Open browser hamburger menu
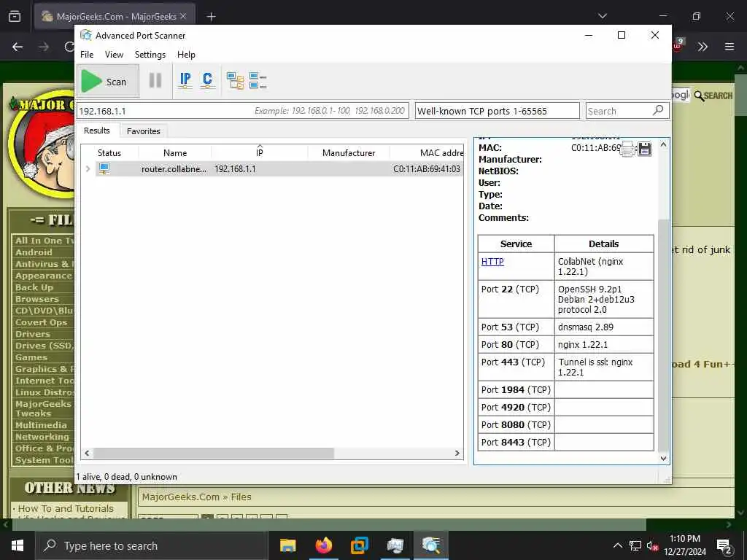 (729, 47)
